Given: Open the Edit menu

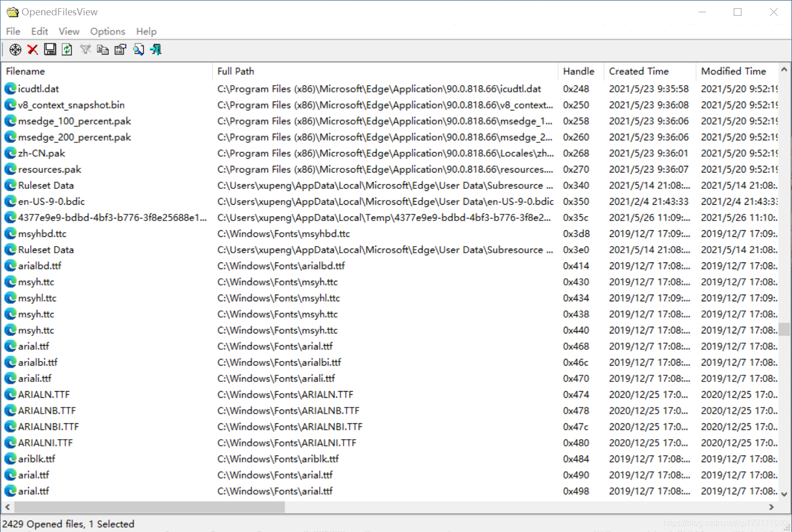Looking at the screenshot, I should tap(40, 31).
